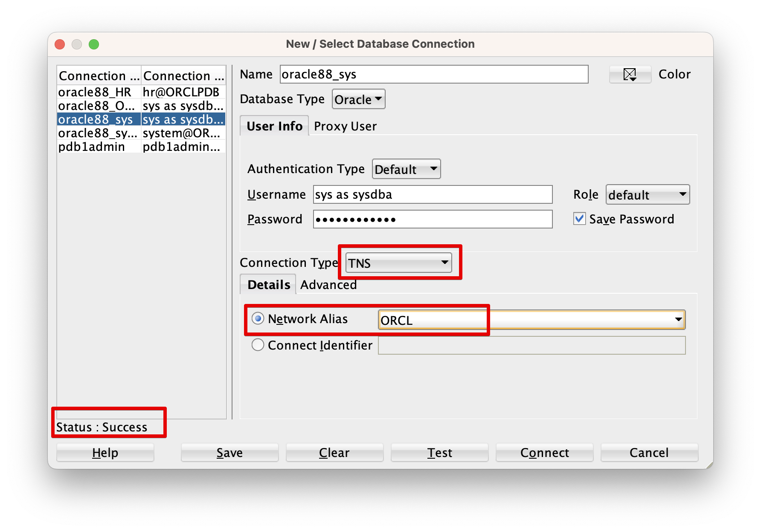Image resolution: width=761 pixels, height=532 pixels.
Task: Click the Clear button
Action: (334, 453)
